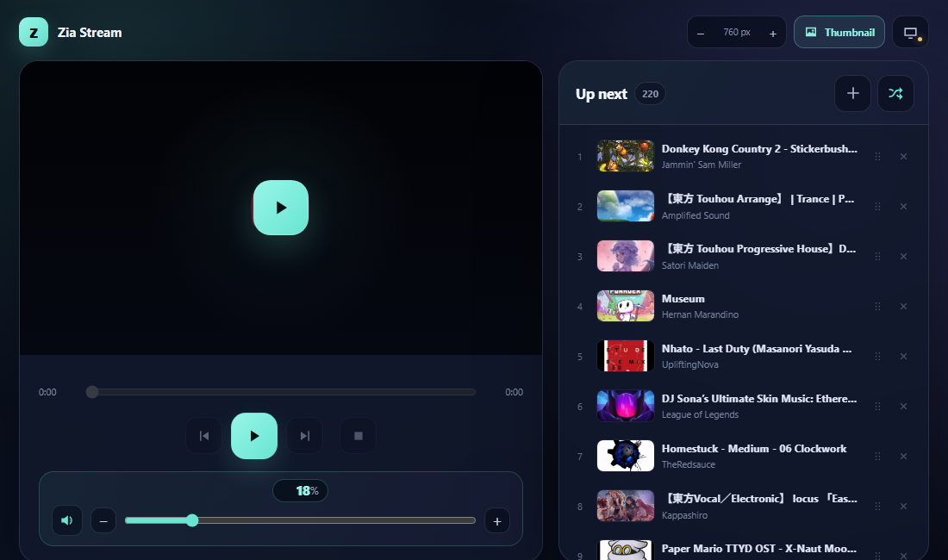Open the Museum track thumbnail
The height and width of the screenshot is (560, 948).
[625, 306]
